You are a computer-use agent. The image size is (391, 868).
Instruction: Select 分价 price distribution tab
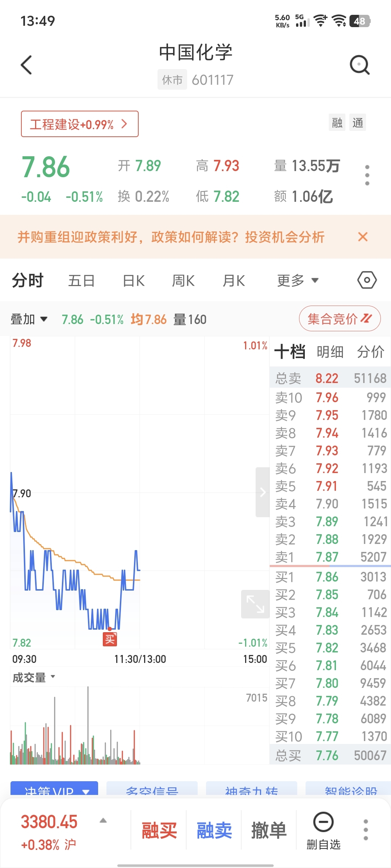371,352
